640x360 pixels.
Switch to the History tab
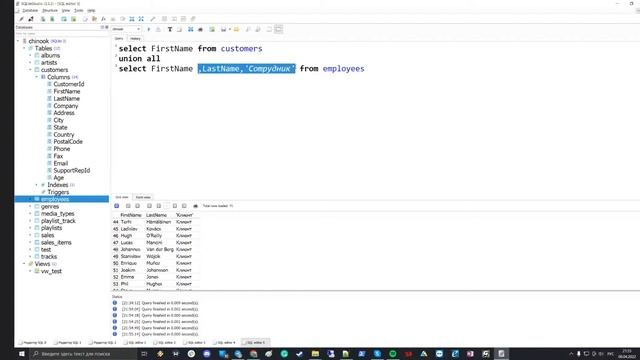(136, 38)
